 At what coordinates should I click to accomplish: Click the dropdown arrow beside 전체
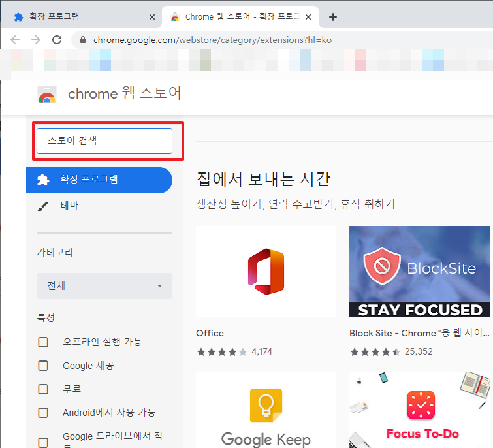tap(159, 286)
